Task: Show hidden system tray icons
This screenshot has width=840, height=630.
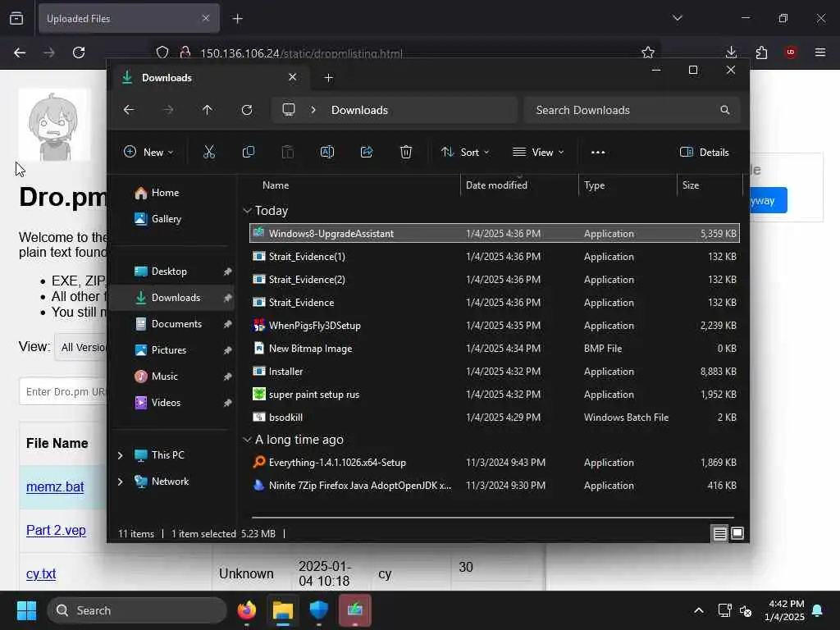Action: tap(699, 610)
